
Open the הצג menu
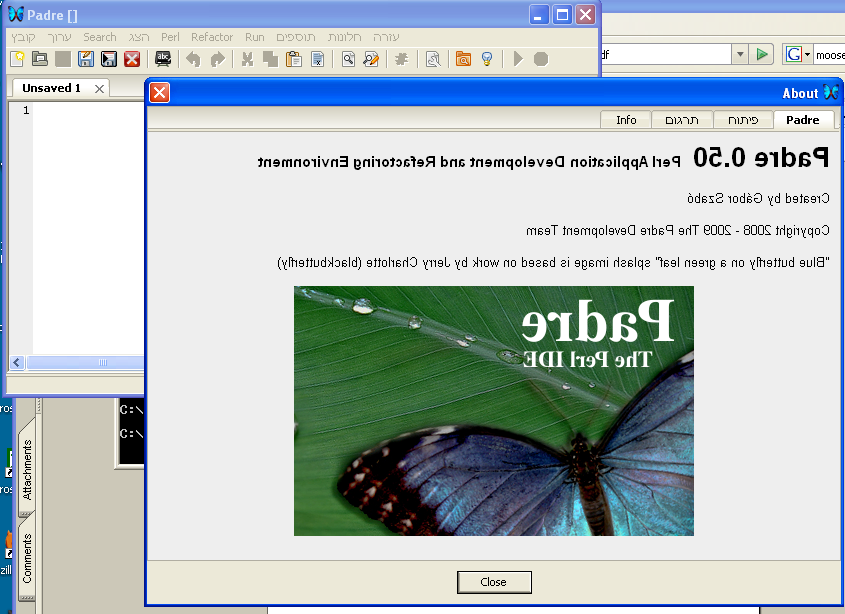[x=138, y=37]
